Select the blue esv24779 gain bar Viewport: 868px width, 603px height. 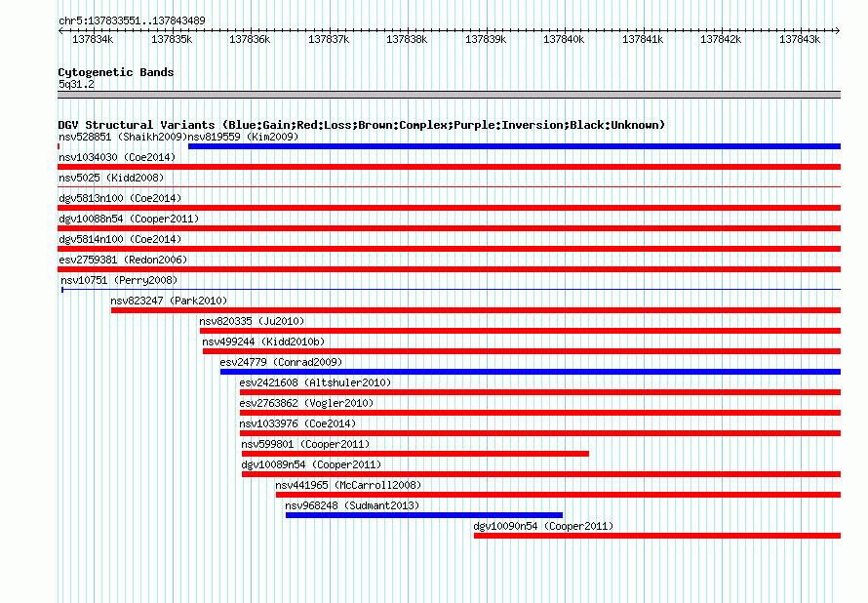pos(531,372)
